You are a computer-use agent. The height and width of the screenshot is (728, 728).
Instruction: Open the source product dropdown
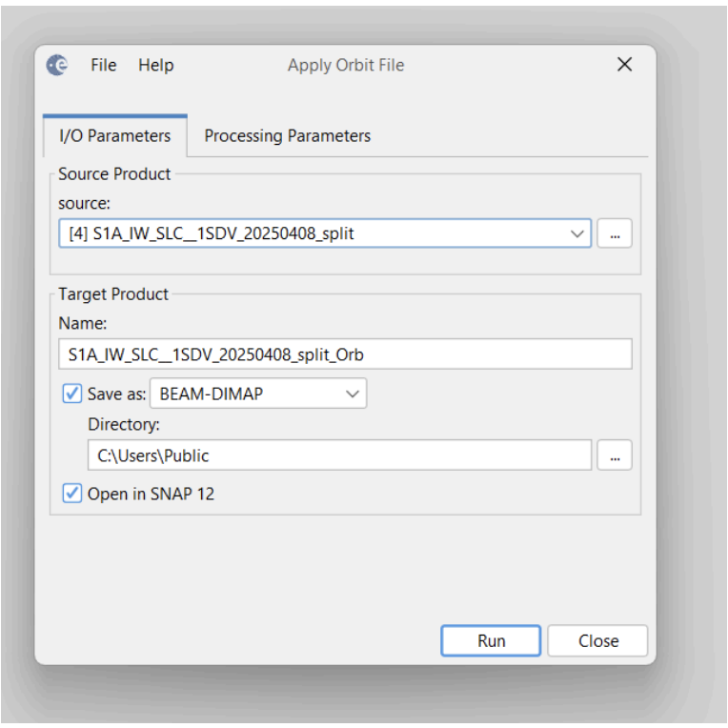325,233
